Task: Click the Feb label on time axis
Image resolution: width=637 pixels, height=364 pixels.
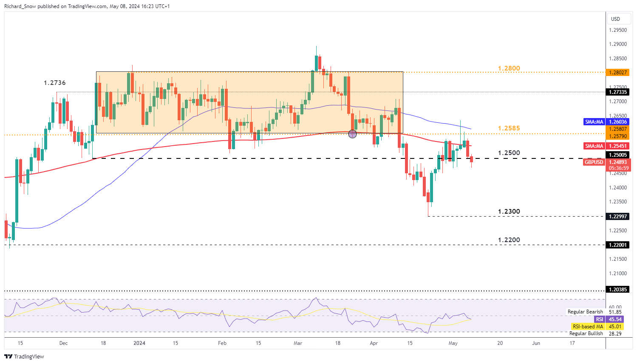Action: click(x=222, y=343)
